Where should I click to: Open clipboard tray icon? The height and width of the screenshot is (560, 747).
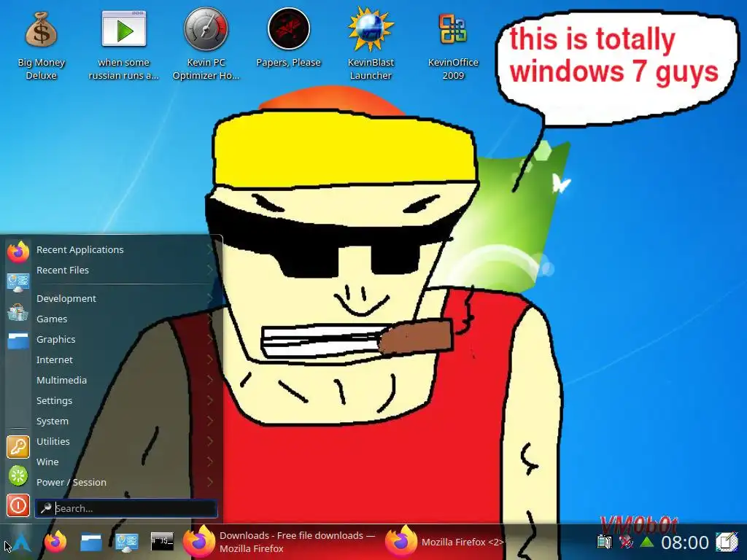(x=605, y=542)
